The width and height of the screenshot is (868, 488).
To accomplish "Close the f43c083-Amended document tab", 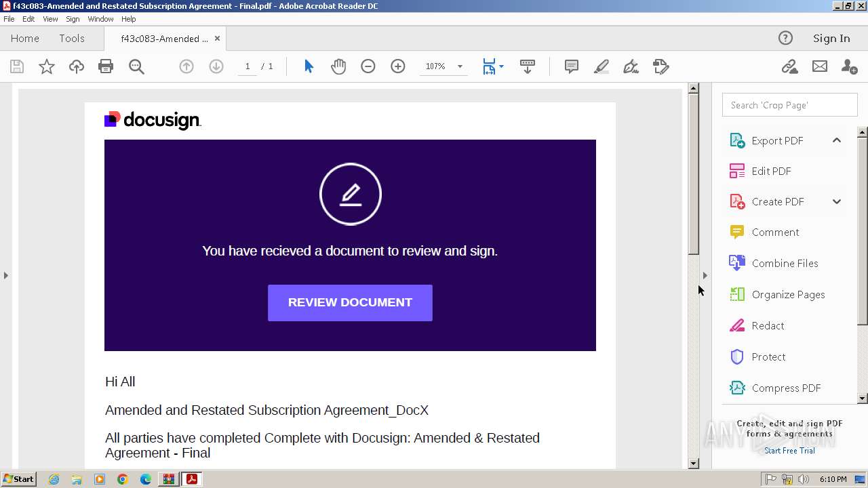I will pyautogui.click(x=218, y=39).
